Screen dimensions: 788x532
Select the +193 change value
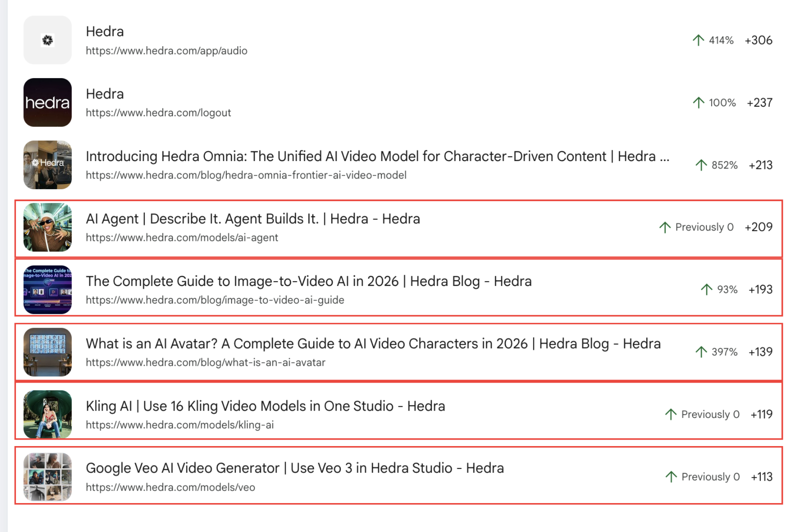[x=761, y=289]
